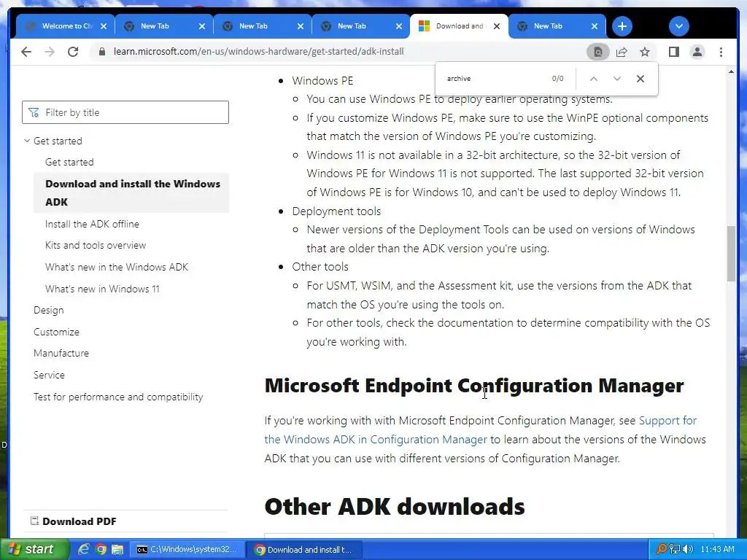747x560 pixels.
Task: Click the Download PDF button
Action: 74,521
